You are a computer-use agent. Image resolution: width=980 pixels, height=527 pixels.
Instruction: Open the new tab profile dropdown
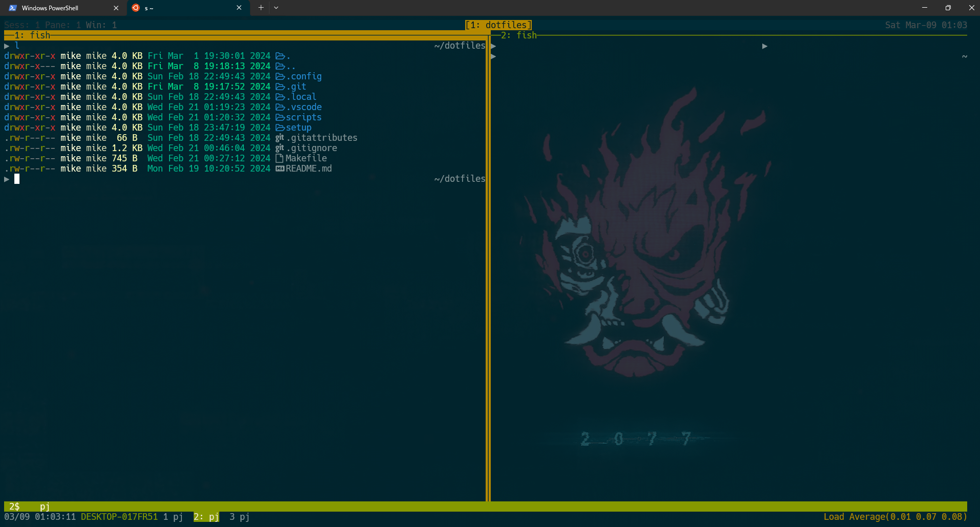(276, 8)
